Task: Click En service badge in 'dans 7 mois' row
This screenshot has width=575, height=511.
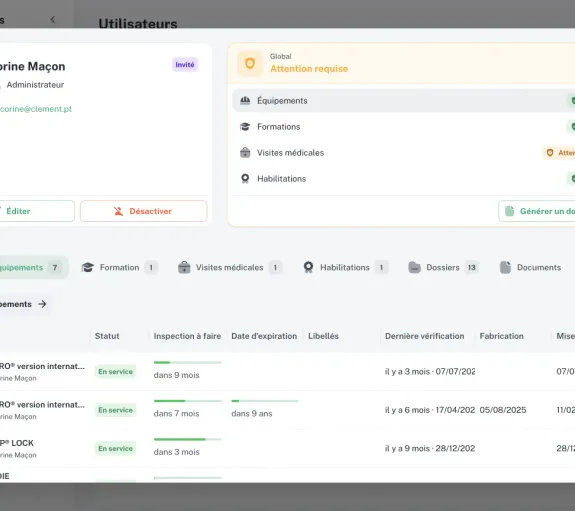Action: tap(116, 410)
